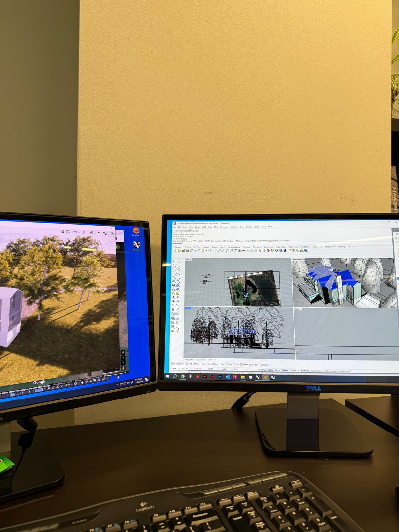Toggle Ortho in the status bar

(270, 369)
